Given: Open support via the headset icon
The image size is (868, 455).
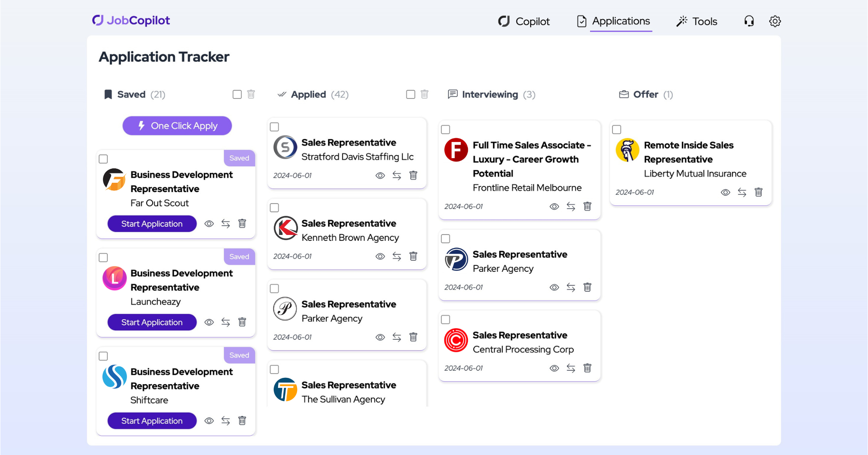Looking at the screenshot, I should [x=749, y=21].
